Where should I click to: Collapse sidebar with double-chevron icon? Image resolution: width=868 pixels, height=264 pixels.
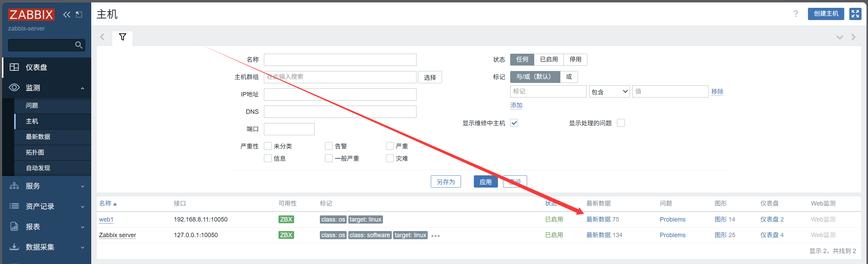[67, 15]
